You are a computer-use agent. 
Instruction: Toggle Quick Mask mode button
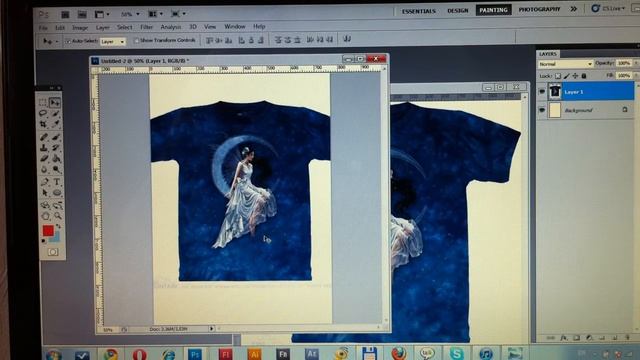coord(53,252)
